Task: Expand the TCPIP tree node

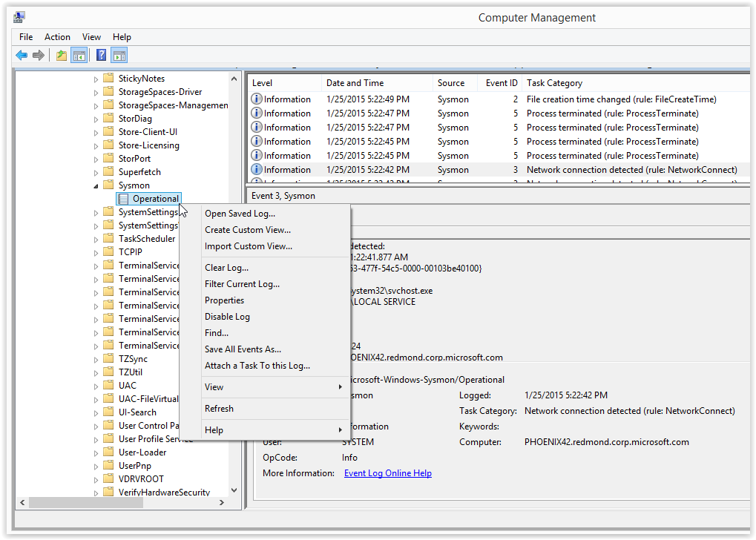Action: (96, 253)
